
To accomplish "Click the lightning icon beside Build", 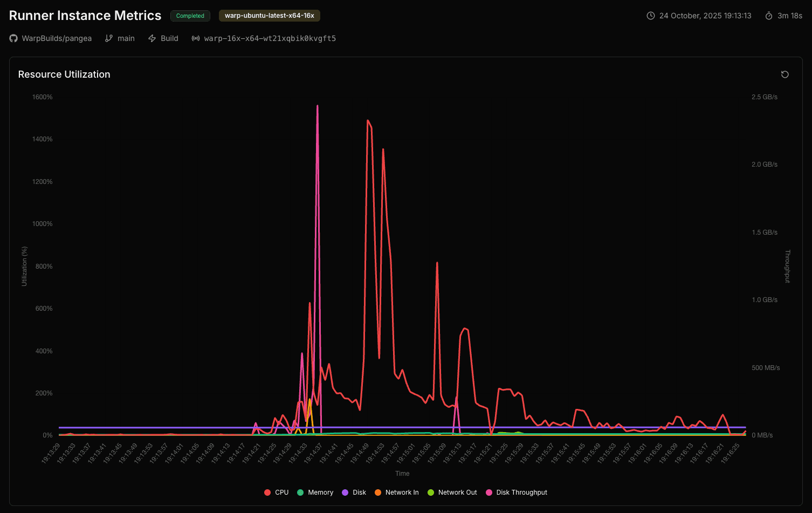I will point(153,38).
